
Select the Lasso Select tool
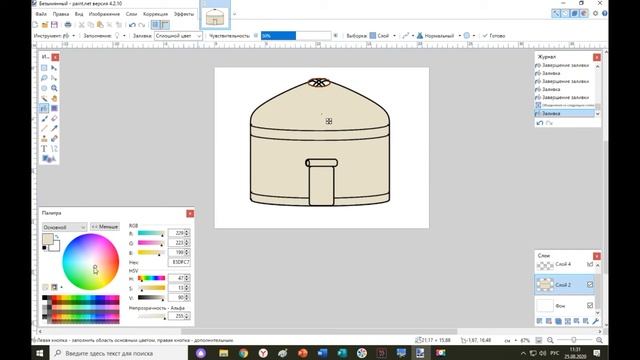pos(44,78)
